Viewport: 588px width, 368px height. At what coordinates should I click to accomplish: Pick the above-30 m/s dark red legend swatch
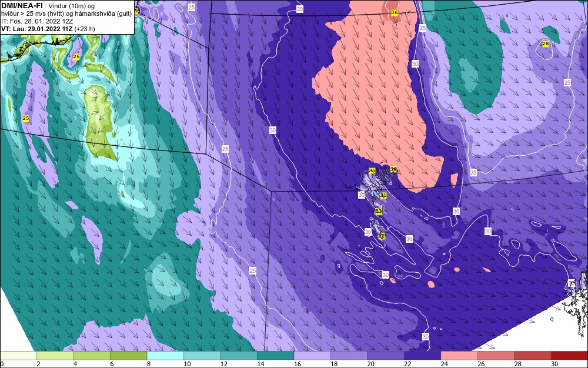(570, 356)
